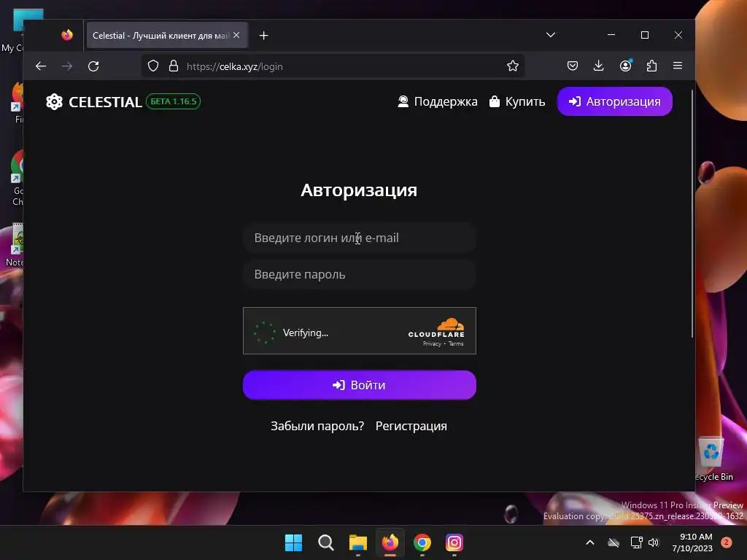Open File Explorer from taskbar
This screenshot has height=560, width=747.
coord(357,542)
